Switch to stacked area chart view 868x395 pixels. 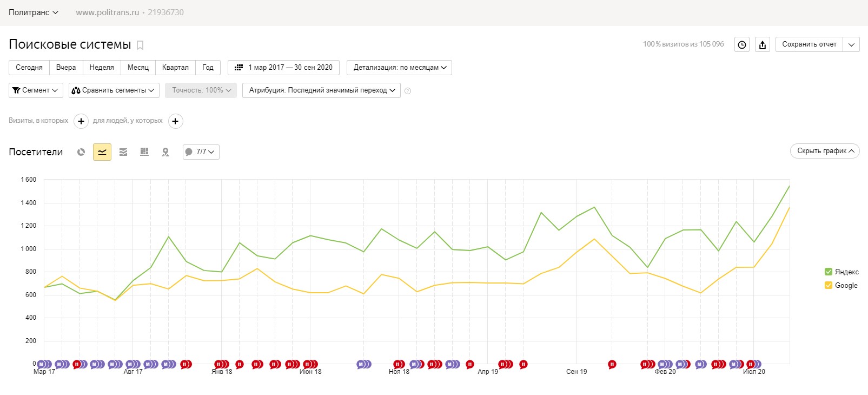(x=123, y=152)
